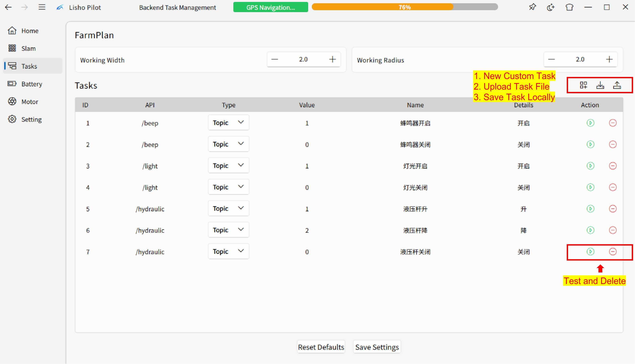Open the Slam sidebar page

[33, 48]
